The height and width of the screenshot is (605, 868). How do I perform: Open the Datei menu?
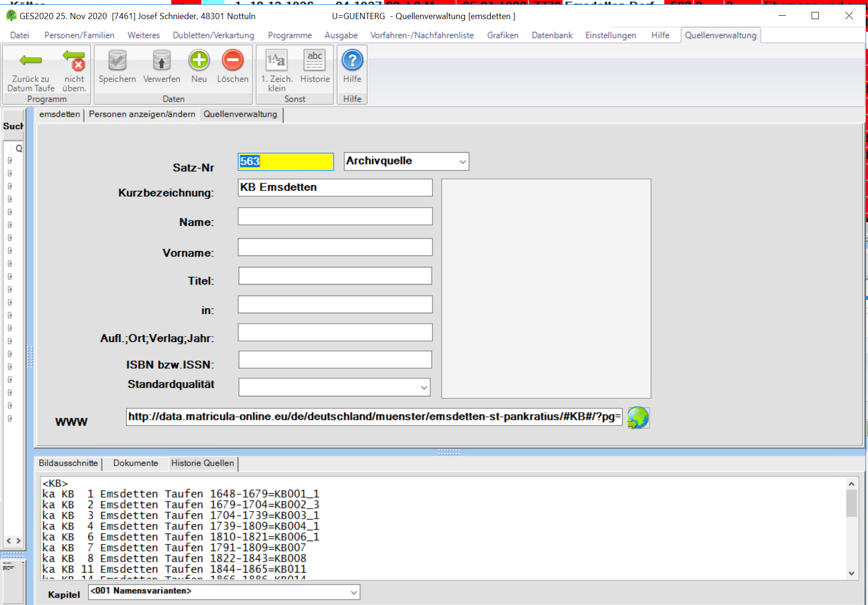pyautogui.click(x=20, y=35)
